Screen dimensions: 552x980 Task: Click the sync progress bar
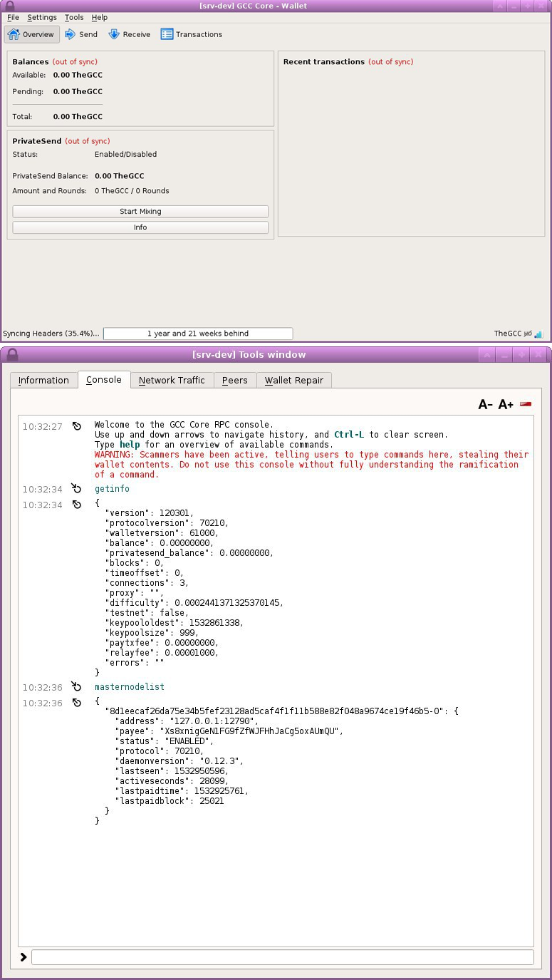(x=198, y=334)
